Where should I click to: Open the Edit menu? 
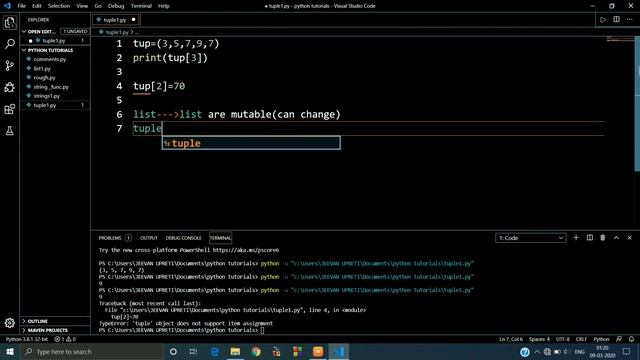point(37,6)
